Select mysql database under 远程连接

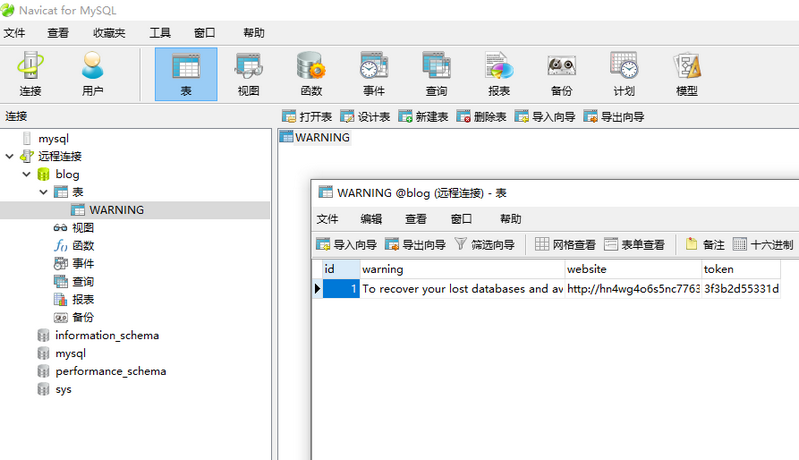click(x=70, y=353)
